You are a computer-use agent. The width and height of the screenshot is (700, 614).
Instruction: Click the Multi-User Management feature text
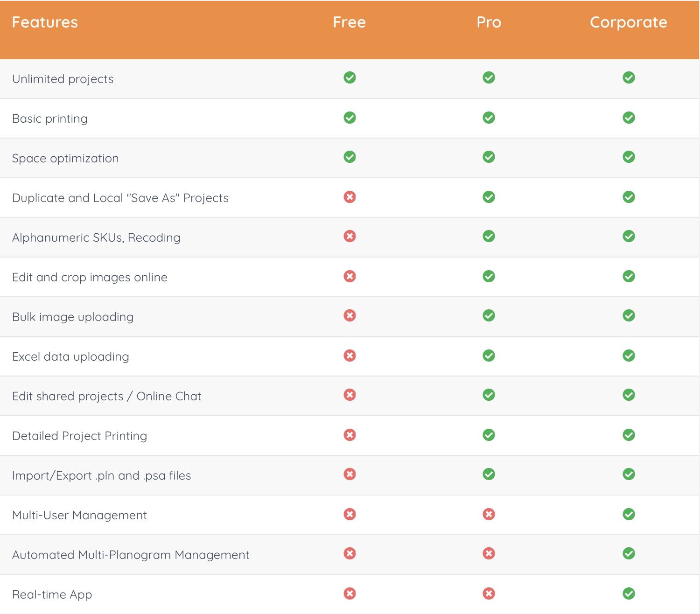coord(79,515)
